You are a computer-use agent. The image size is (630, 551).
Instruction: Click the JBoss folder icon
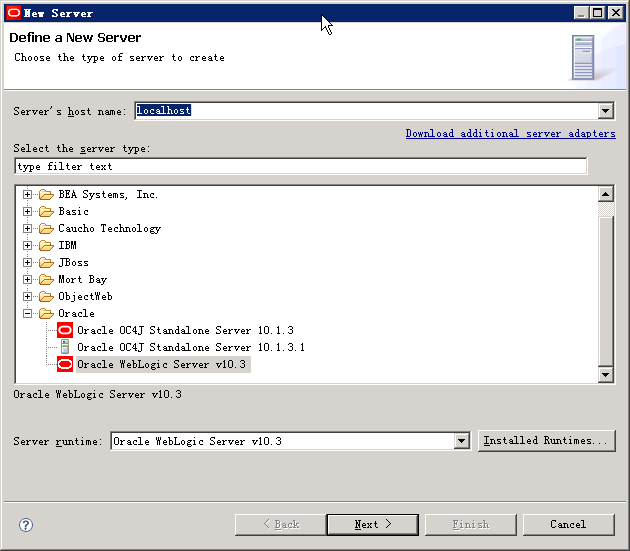[46, 263]
